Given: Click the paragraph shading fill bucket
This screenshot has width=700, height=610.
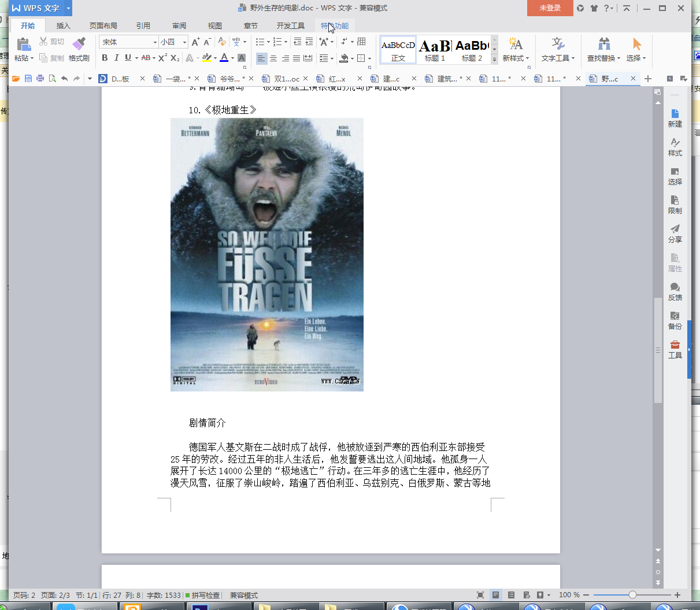Looking at the screenshot, I should pos(344,58).
